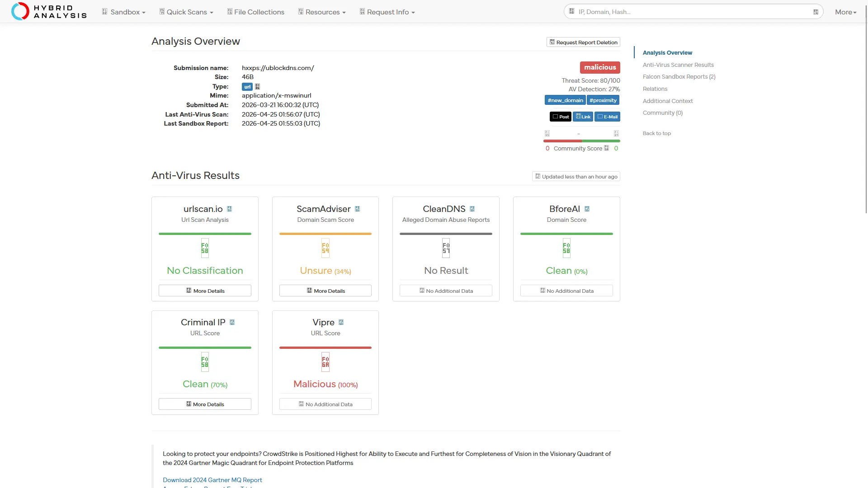This screenshot has height=488, width=868.
Task: Click the search icon inside the search box
Action: (x=571, y=11)
